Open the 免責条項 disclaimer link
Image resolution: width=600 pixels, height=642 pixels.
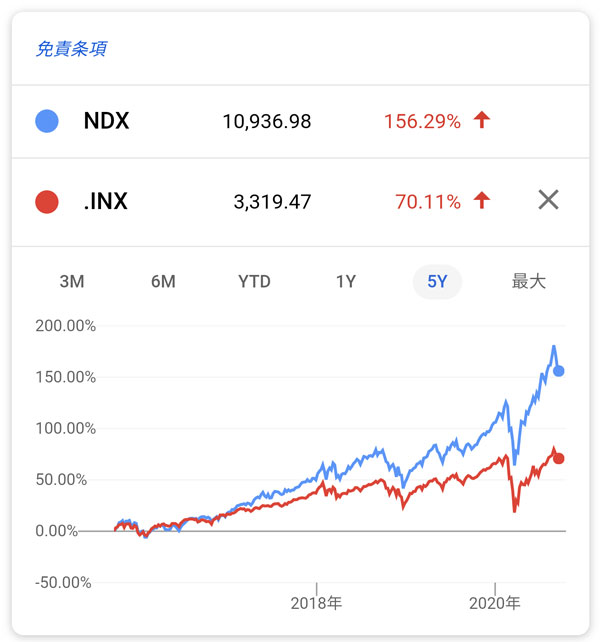[71, 49]
